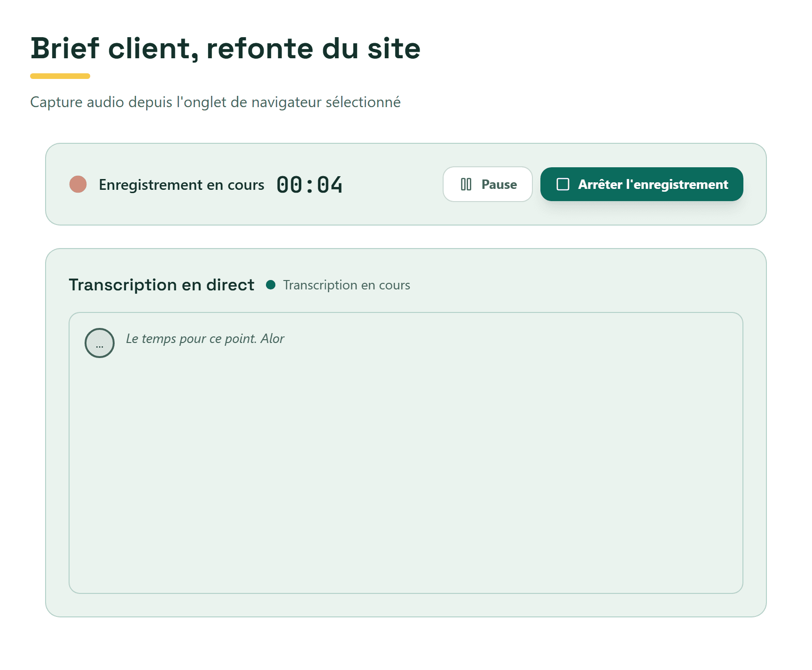Viewport: 812px width, 670px height.
Task: Click the 'Enregistrement en cours' label
Action: [x=181, y=185]
